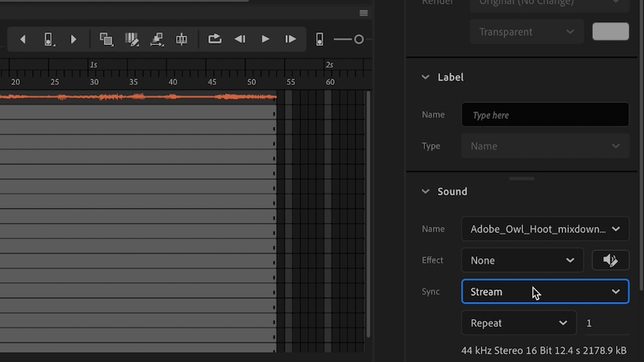The height and width of the screenshot is (362, 644).
Task: Go to the previous keyframe
Action: click(x=23, y=39)
